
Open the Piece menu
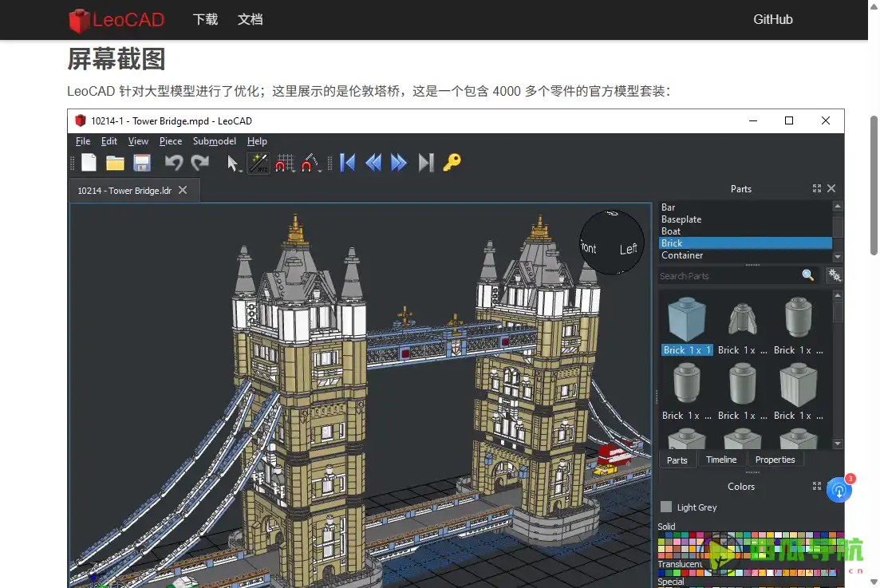pyautogui.click(x=171, y=141)
